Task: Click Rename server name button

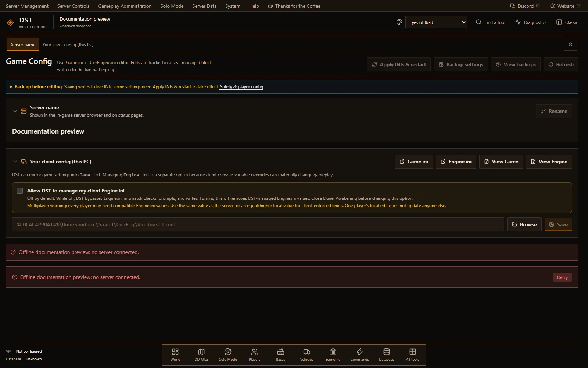Action: coord(554,111)
